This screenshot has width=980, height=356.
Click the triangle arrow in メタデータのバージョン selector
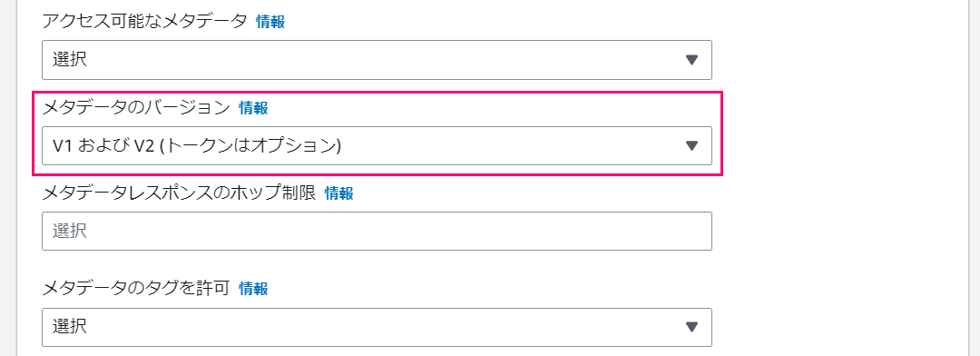691,146
